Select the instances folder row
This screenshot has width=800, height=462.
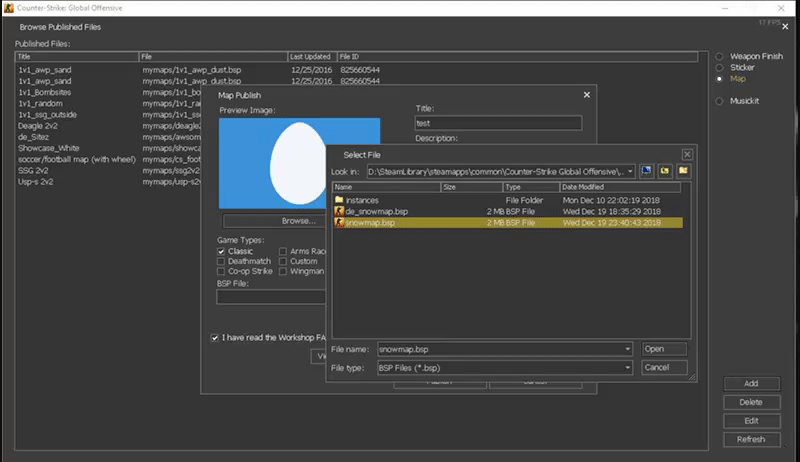(508, 200)
